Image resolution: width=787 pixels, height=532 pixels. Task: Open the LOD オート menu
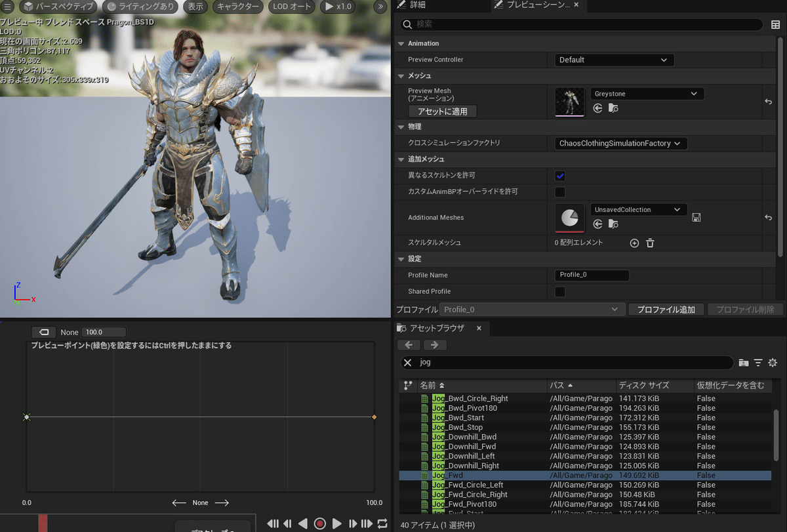coord(293,7)
